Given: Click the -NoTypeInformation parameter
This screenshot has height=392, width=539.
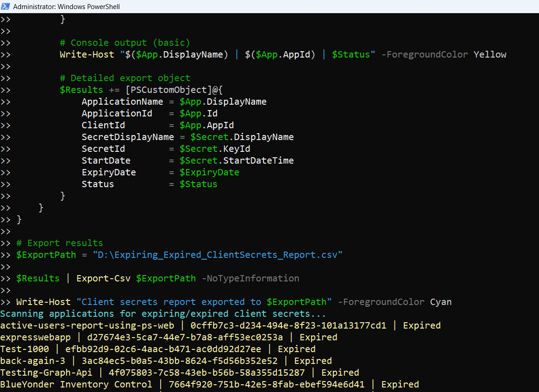Looking at the screenshot, I should (x=250, y=278).
